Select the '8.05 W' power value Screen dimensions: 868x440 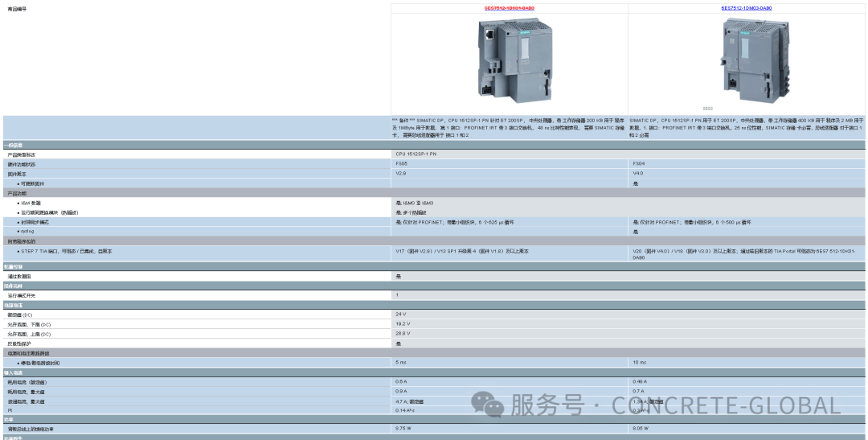point(640,429)
